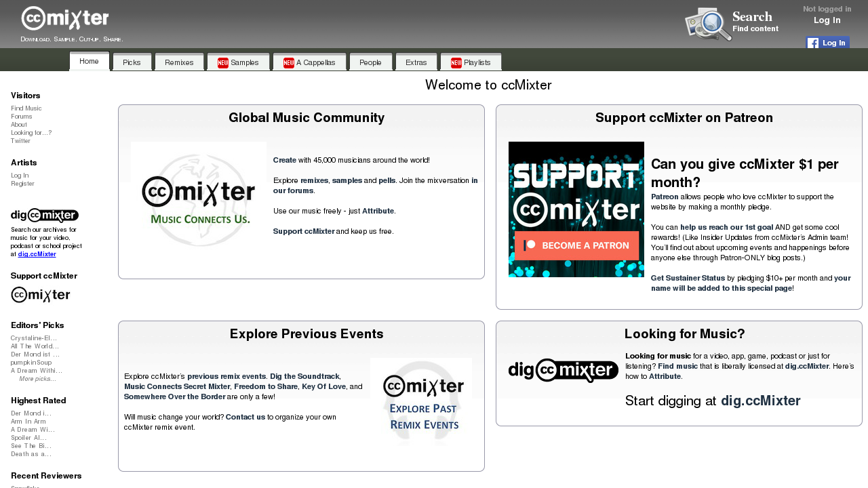
Task: Open the Music Connects Secret Mixter link
Action: (177, 386)
